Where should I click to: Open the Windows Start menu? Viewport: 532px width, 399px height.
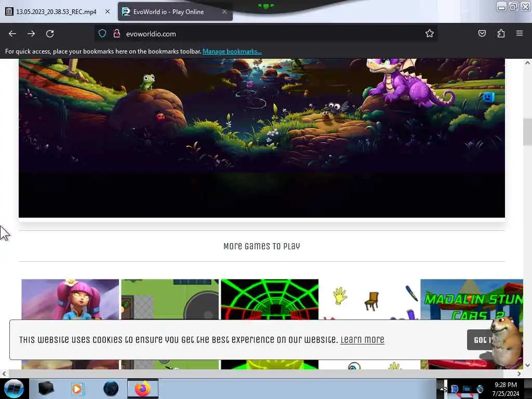coord(14,389)
